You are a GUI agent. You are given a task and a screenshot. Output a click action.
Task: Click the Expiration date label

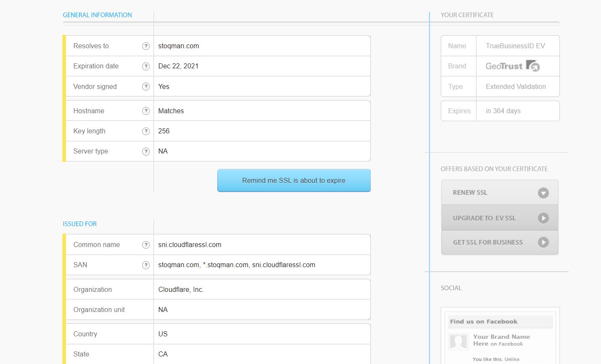point(96,66)
